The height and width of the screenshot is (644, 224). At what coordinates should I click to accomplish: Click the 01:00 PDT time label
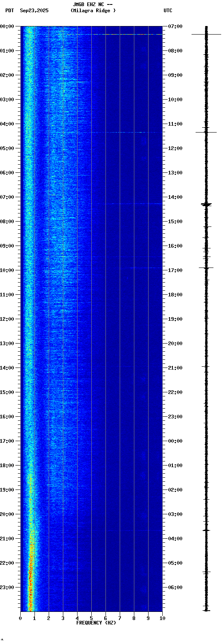7,51
